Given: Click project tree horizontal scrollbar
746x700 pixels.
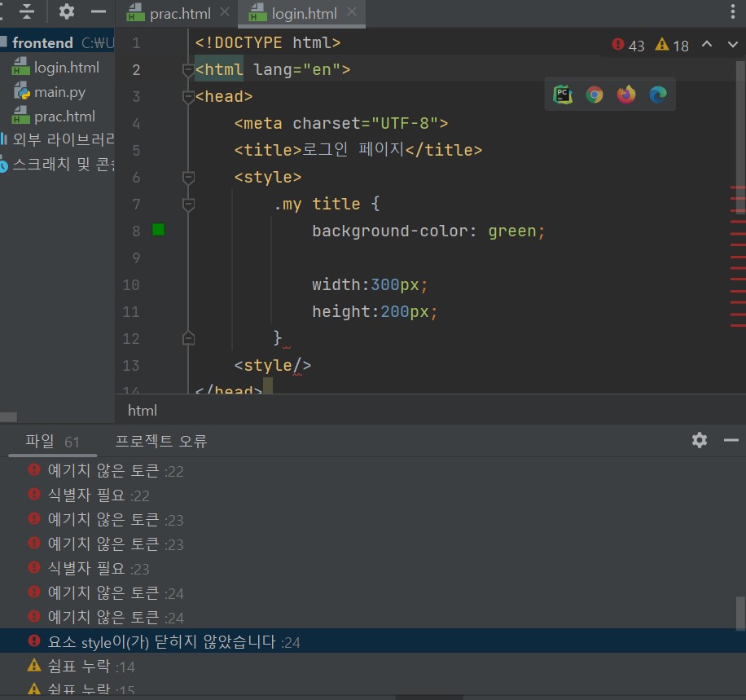Looking at the screenshot, I should 9,417.
